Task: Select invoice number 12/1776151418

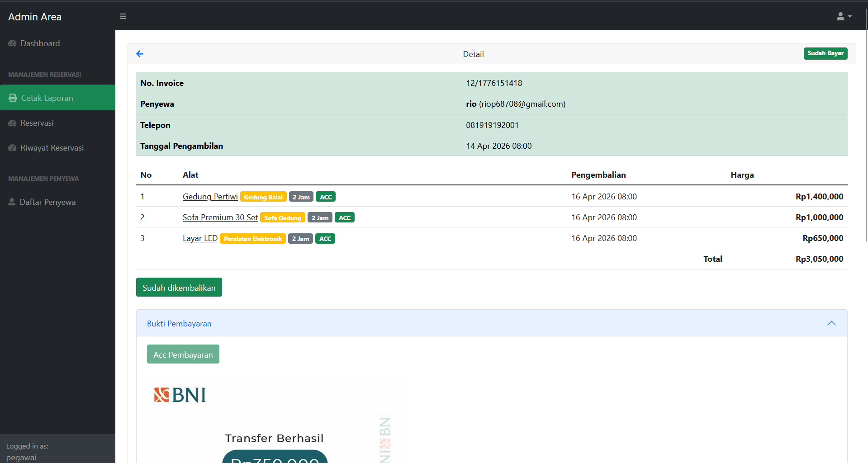Action: (x=494, y=83)
